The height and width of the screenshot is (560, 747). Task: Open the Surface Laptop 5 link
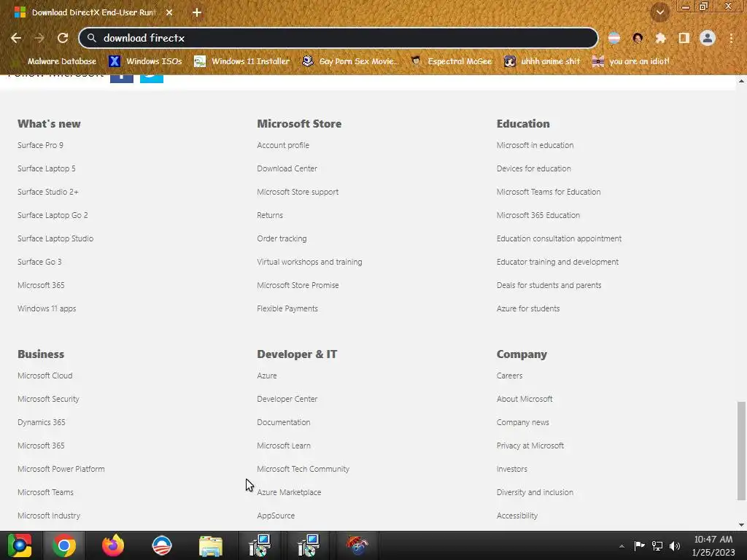click(47, 168)
